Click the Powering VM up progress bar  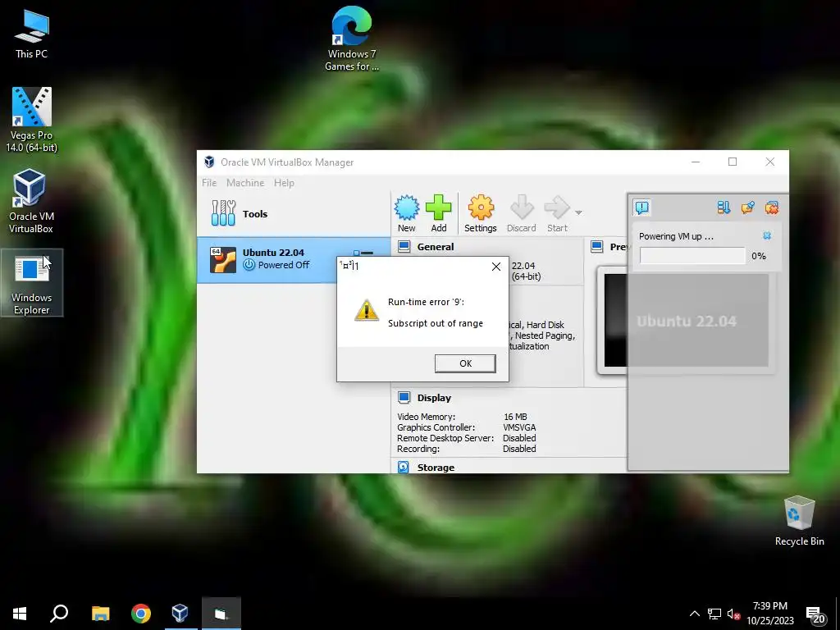pos(692,256)
